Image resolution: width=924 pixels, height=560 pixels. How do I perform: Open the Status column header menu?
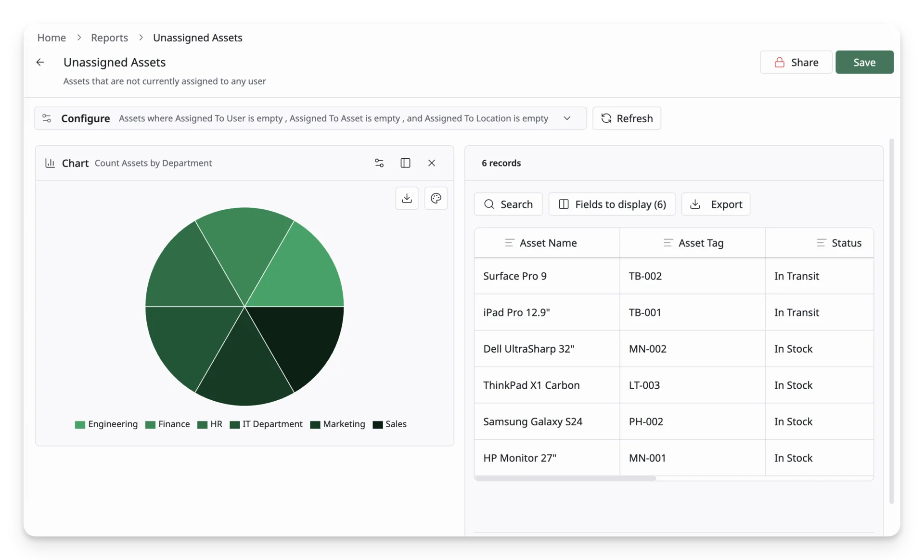[821, 243]
